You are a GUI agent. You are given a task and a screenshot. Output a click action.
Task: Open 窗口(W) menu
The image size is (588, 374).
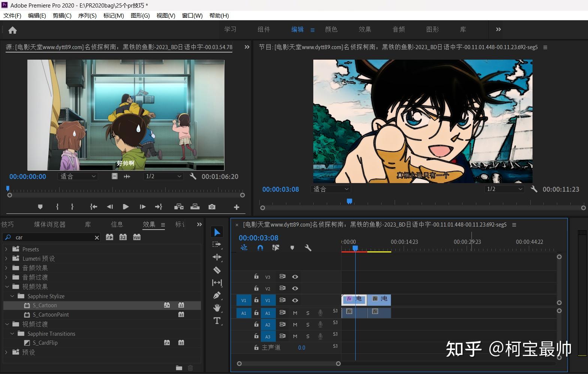(x=192, y=15)
